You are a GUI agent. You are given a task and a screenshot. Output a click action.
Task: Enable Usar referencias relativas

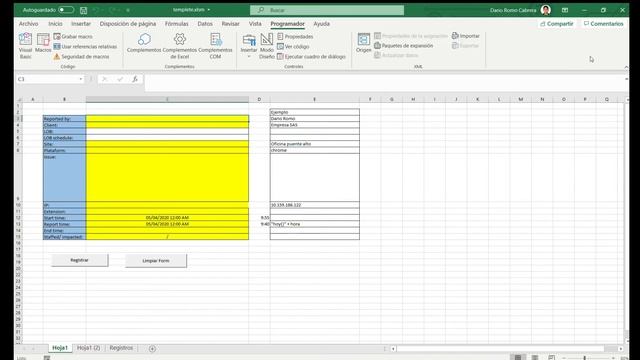coord(85,47)
